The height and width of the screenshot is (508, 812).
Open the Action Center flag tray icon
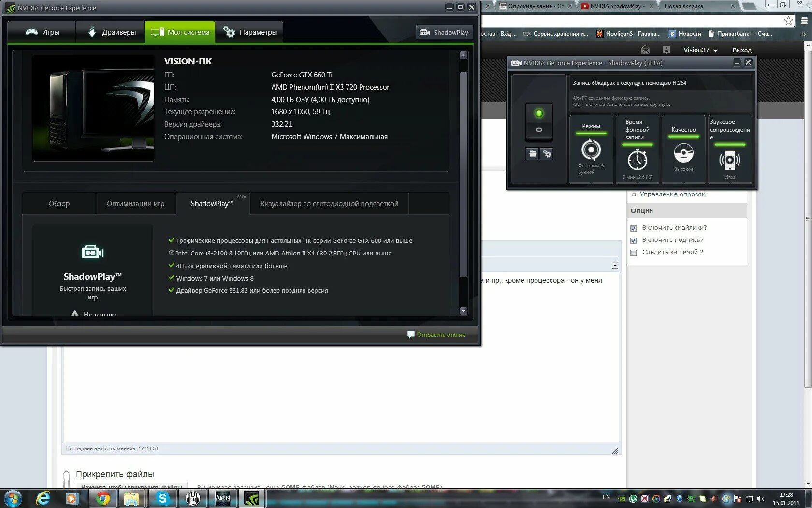738,499
